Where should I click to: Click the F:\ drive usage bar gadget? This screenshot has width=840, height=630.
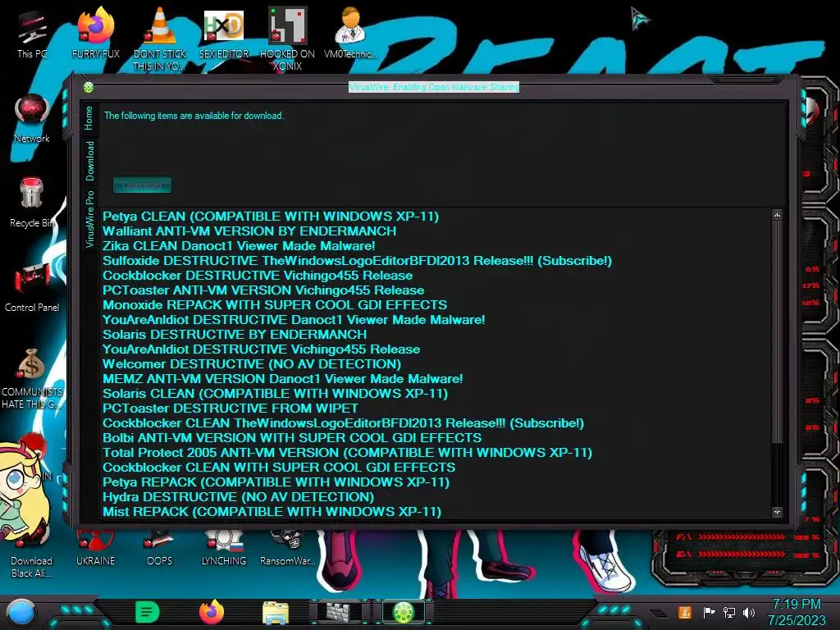click(x=749, y=536)
